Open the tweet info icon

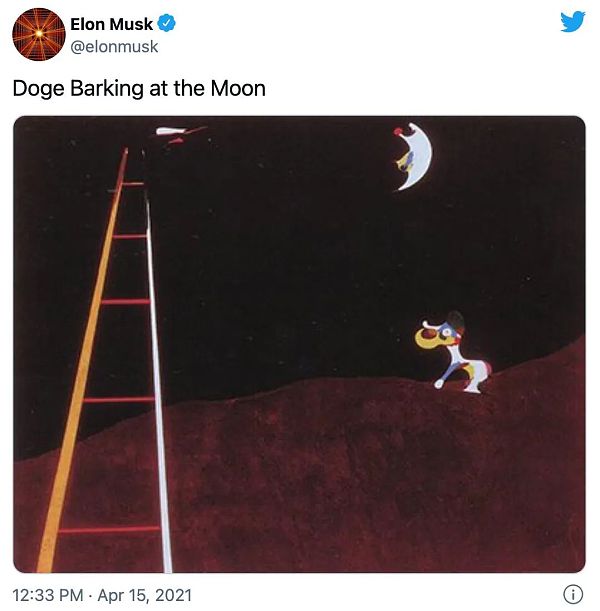tap(573, 593)
